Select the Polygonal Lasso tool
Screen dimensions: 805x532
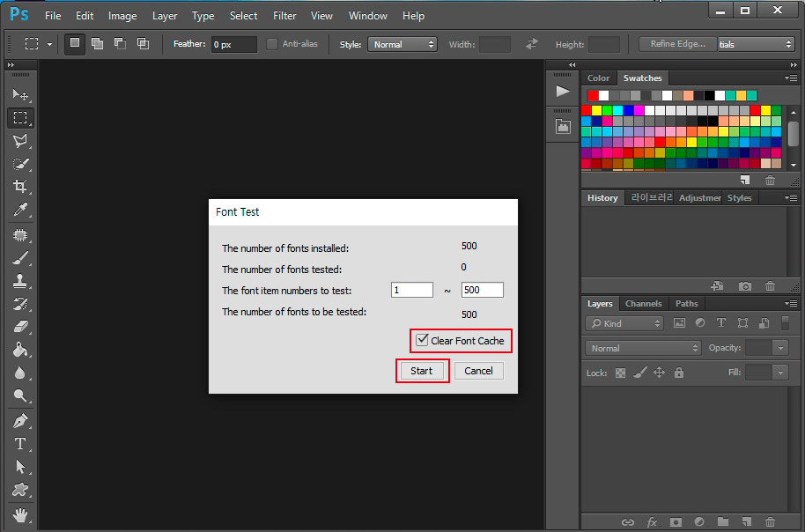tap(20, 141)
